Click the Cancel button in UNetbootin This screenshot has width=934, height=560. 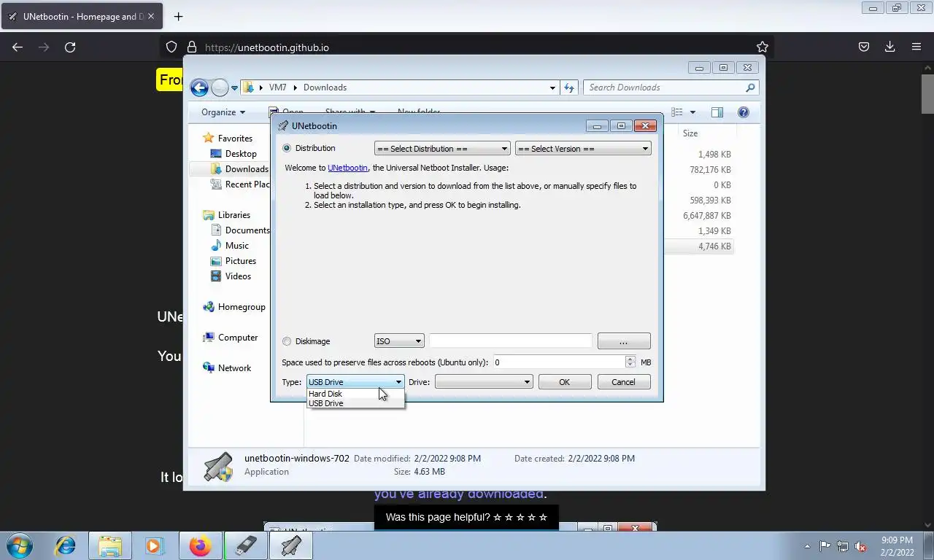[623, 382]
